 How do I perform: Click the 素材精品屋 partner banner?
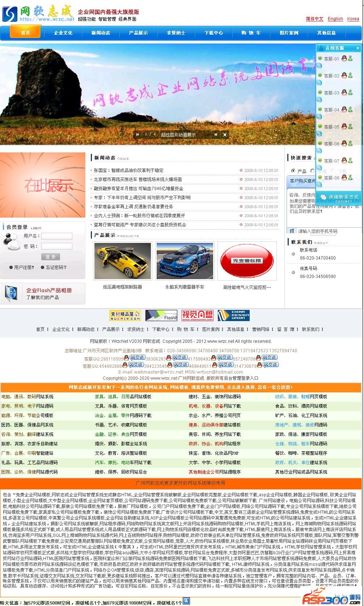coord(125,316)
